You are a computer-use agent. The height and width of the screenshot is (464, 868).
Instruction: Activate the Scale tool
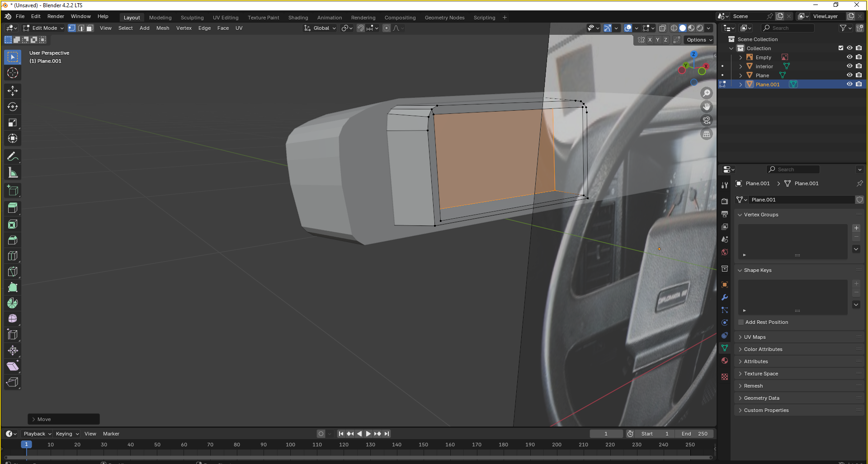point(13,122)
